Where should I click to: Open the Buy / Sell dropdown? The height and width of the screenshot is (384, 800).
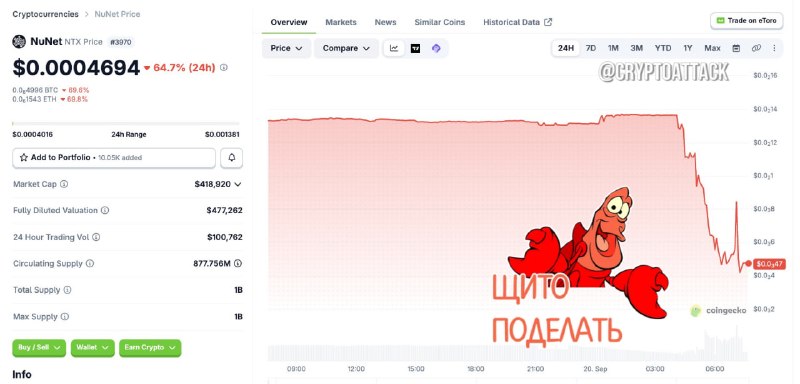pyautogui.click(x=39, y=348)
